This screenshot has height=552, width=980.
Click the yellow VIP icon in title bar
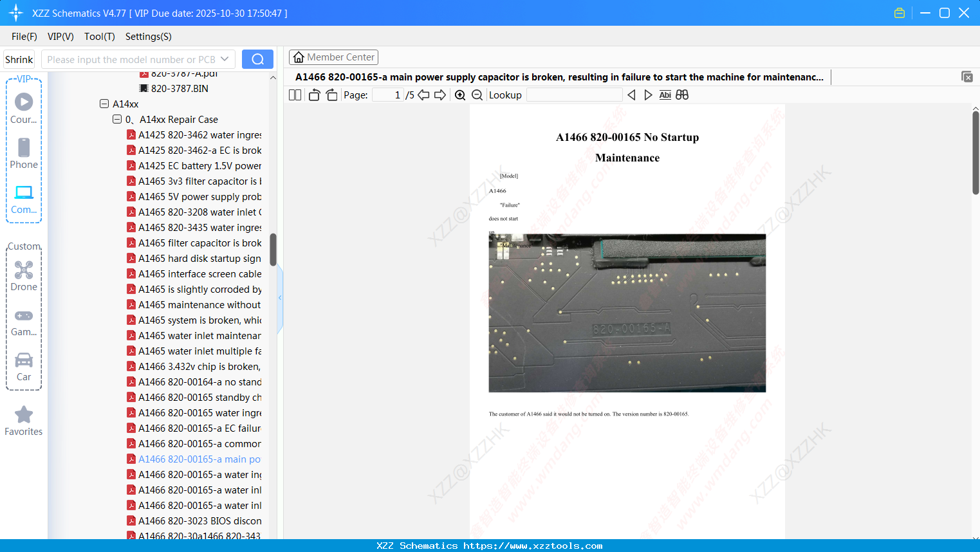[900, 13]
